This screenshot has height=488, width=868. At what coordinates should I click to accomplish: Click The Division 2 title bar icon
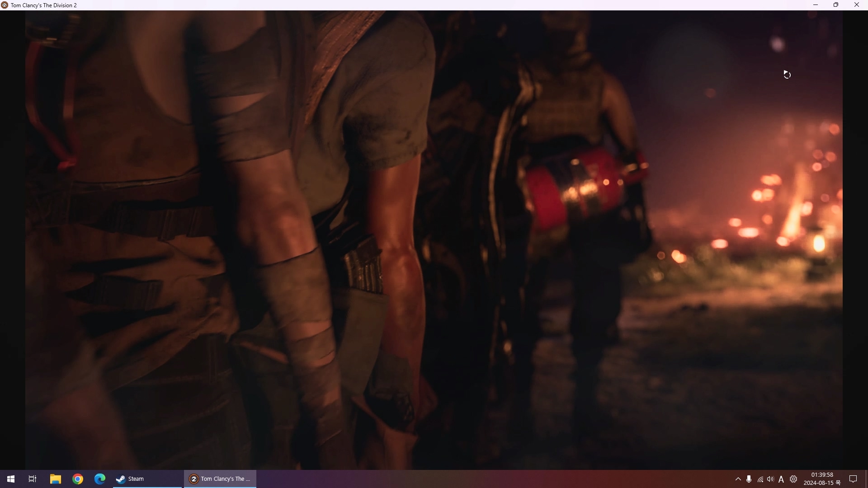click(5, 5)
